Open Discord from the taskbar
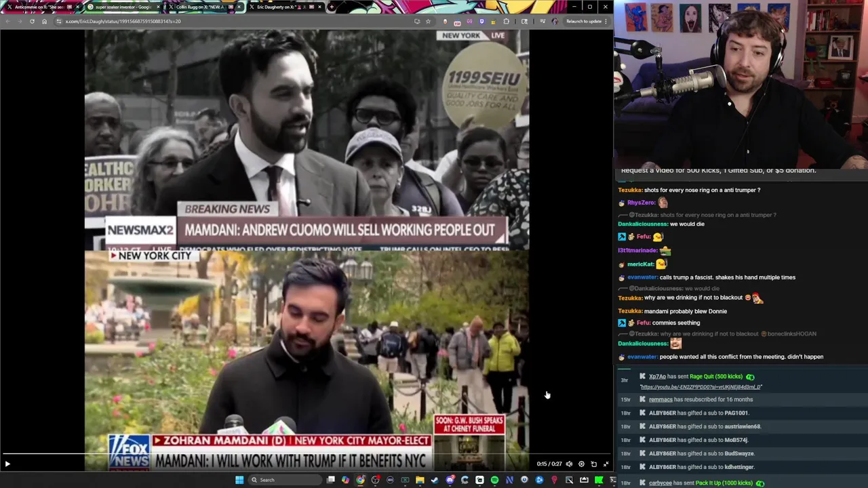The height and width of the screenshot is (488, 868). click(x=450, y=480)
